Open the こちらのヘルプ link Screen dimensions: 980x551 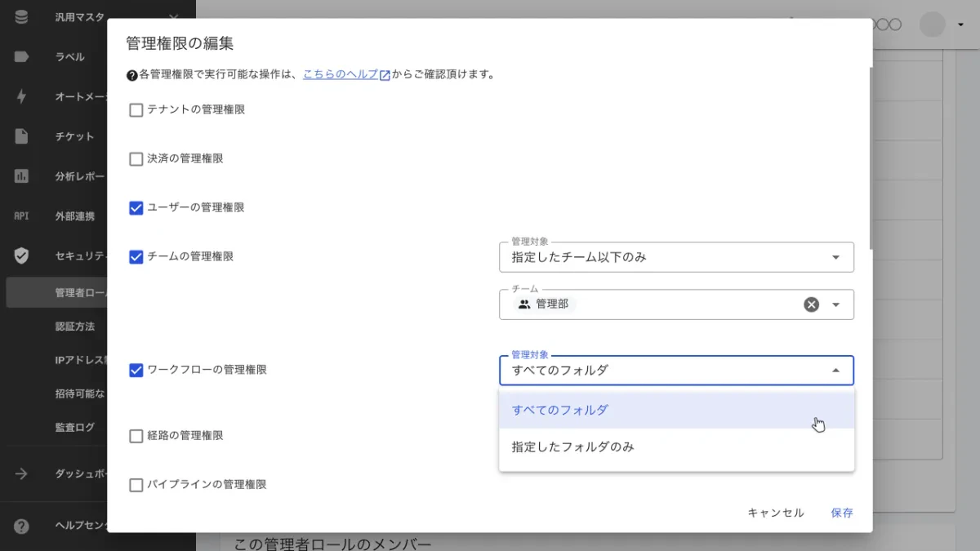[341, 74]
